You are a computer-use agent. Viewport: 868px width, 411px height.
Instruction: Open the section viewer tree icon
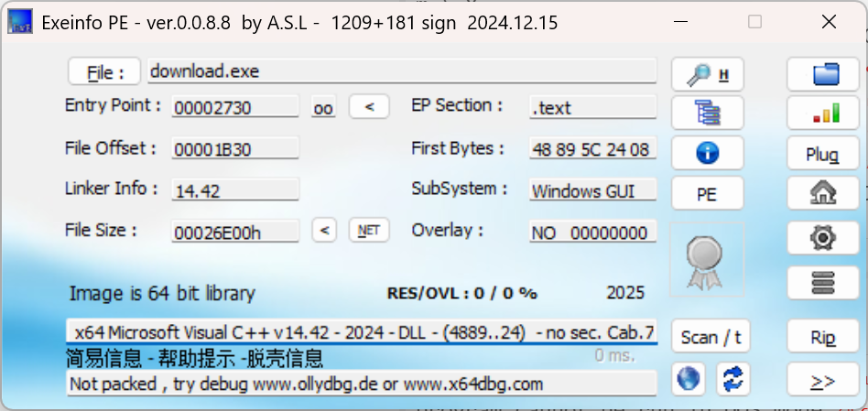(707, 113)
